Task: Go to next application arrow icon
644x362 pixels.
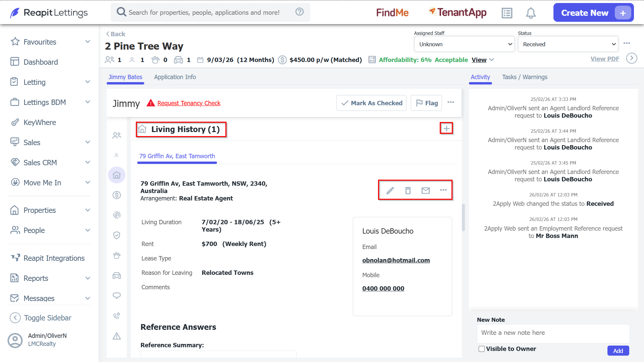Action: 632,58
